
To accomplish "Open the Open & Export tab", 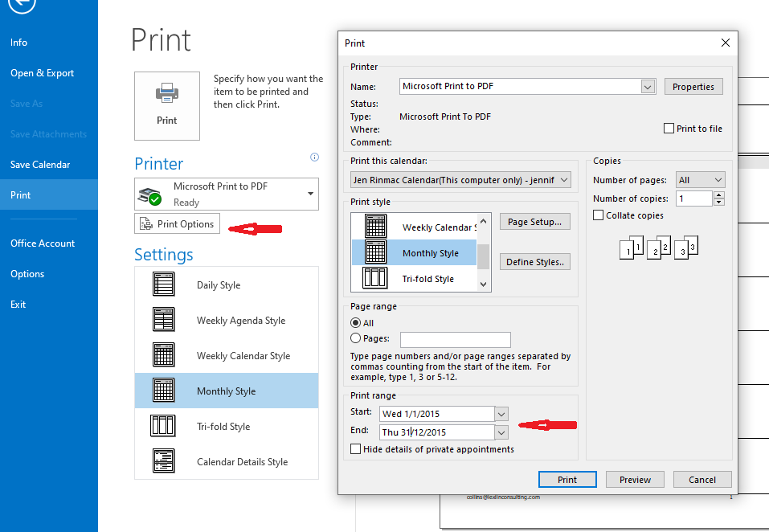I will tap(42, 73).
